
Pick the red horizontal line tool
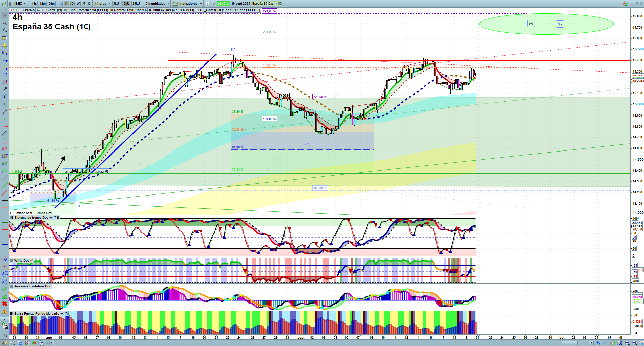pos(5,126)
